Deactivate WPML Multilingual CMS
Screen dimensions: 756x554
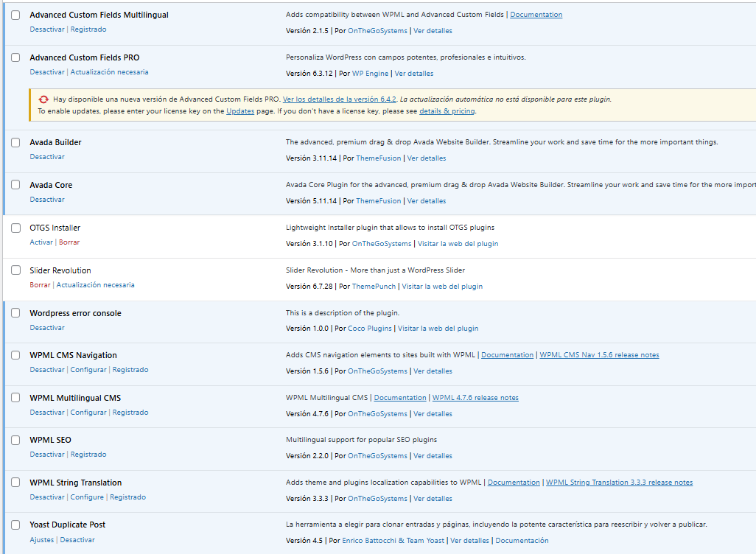tap(47, 413)
